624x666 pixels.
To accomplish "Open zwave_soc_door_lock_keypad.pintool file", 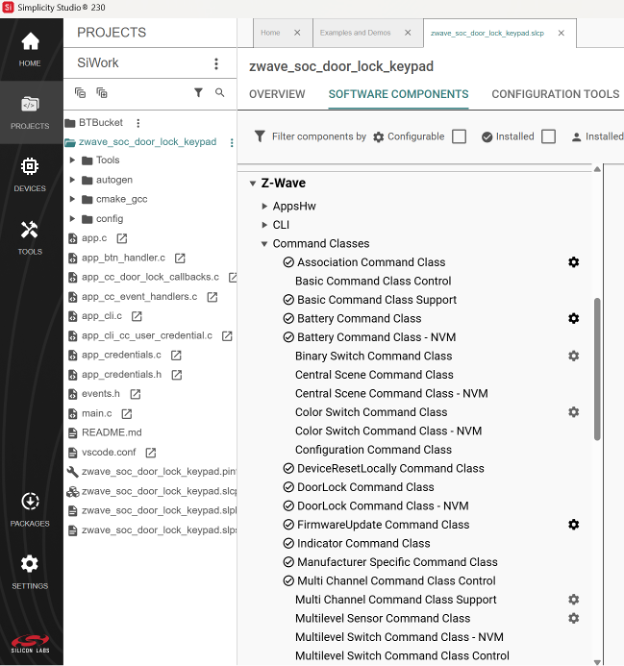I will click(x=159, y=471).
